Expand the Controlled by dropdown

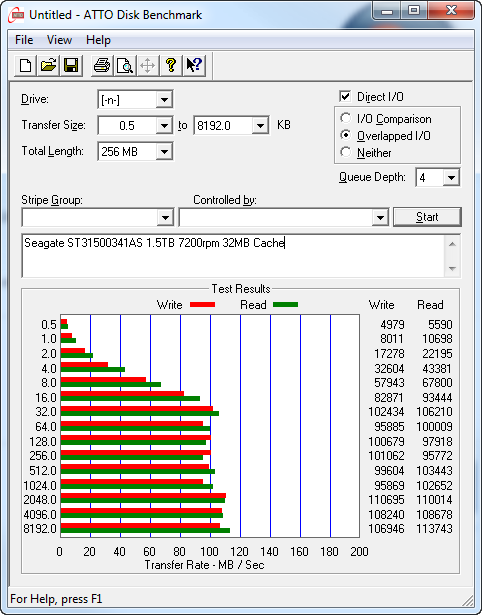(380, 217)
